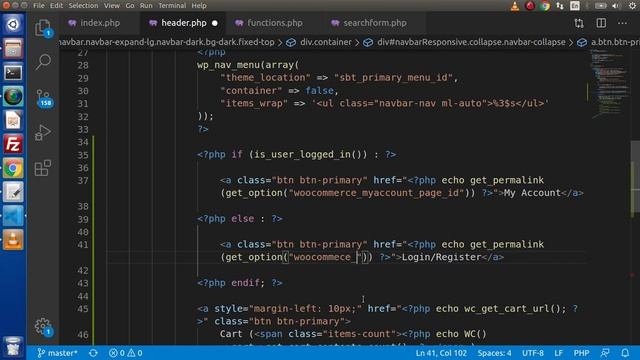Click on "wp_nav_menu(array(" on line 28
The height and width of the screenshot is (360, 640).
point(248,65)
